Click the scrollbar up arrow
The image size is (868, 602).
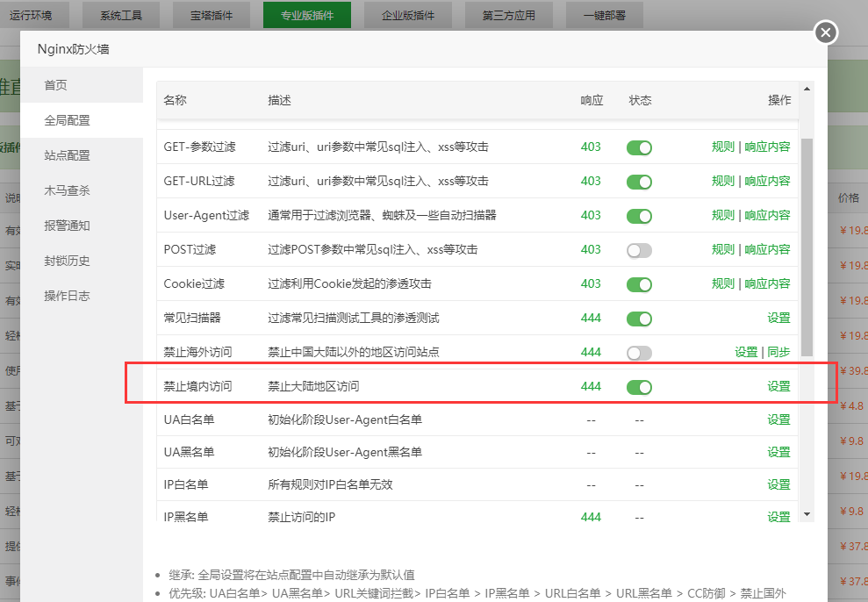(x=807, y=89)
